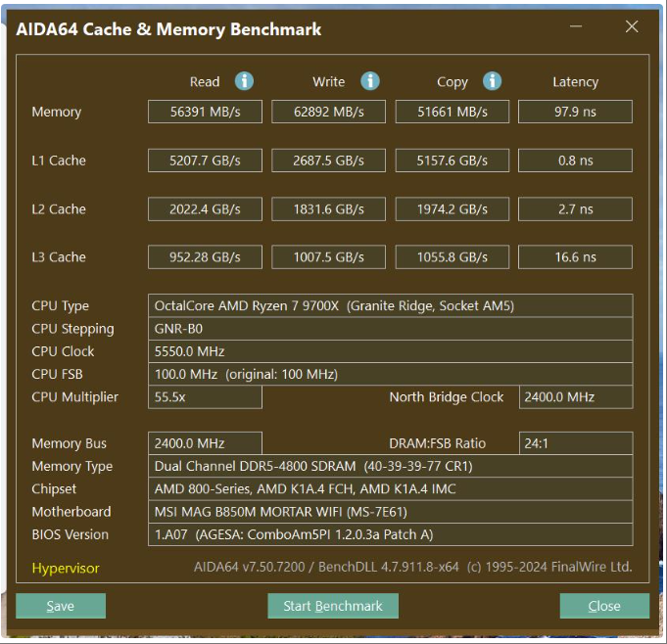Click Memory Type field DDR5-4800 SDRAM

coord(391,466)
